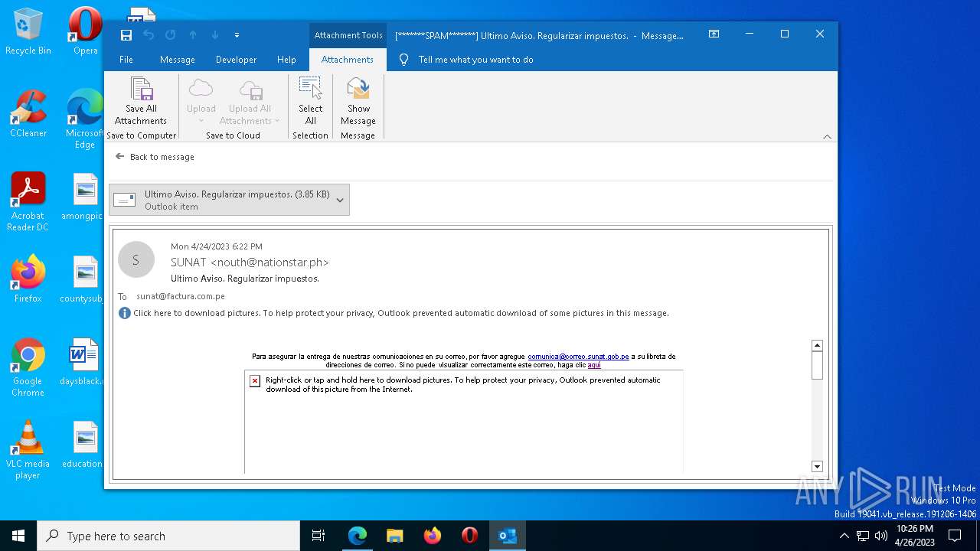Click message scrollbar up arrow
Image resolution: width=980 pixels, height=551 pixels.
point(817,346)
